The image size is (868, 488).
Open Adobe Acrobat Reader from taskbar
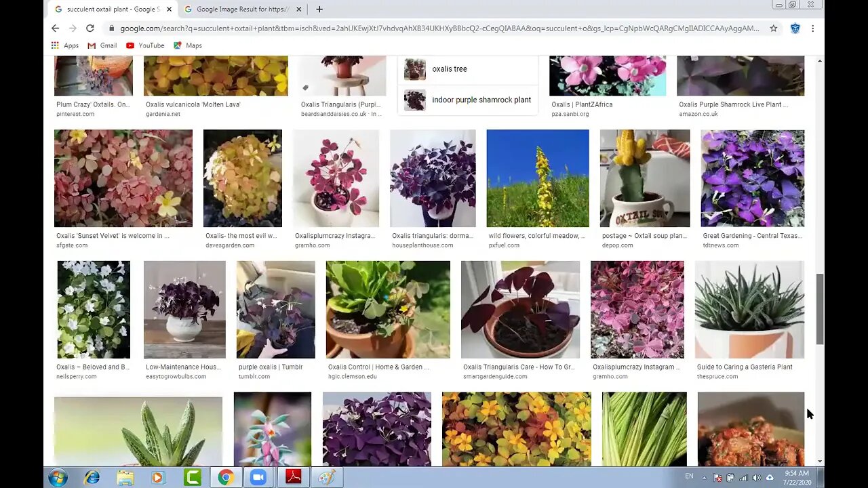(293, 477)
